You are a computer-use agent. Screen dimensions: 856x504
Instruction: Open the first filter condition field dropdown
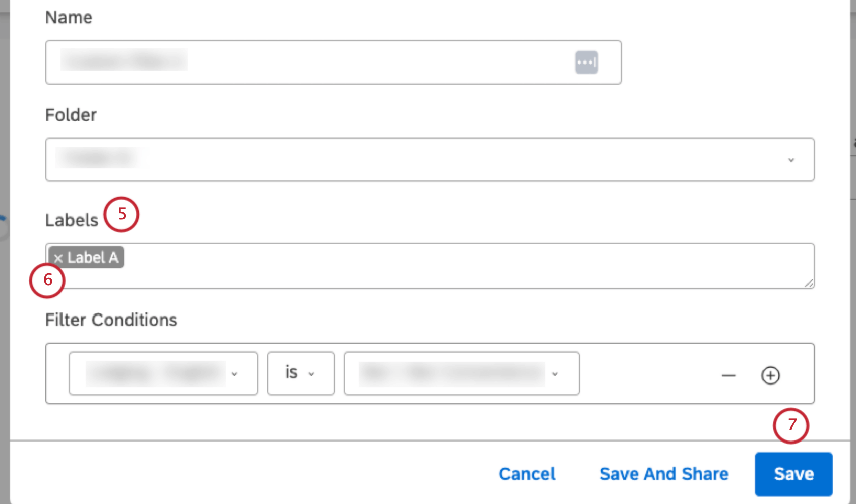pyautogui.click(x=233, y=373)
